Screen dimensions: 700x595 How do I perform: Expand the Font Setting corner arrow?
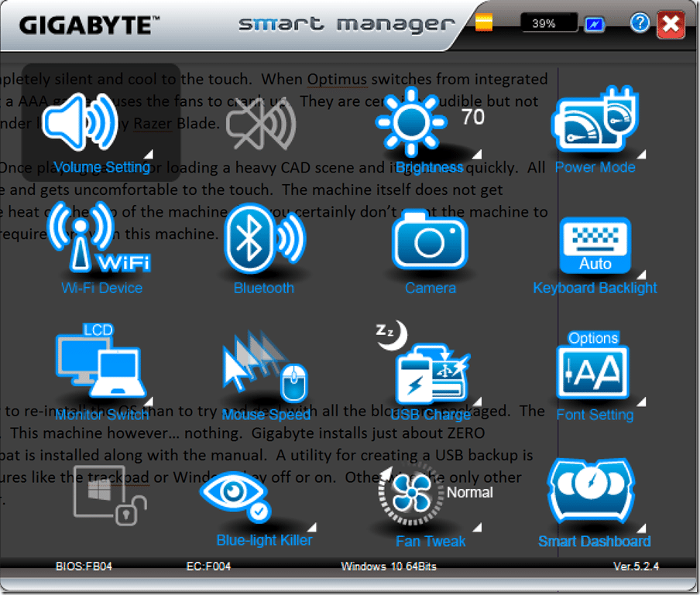pos(641,402)
